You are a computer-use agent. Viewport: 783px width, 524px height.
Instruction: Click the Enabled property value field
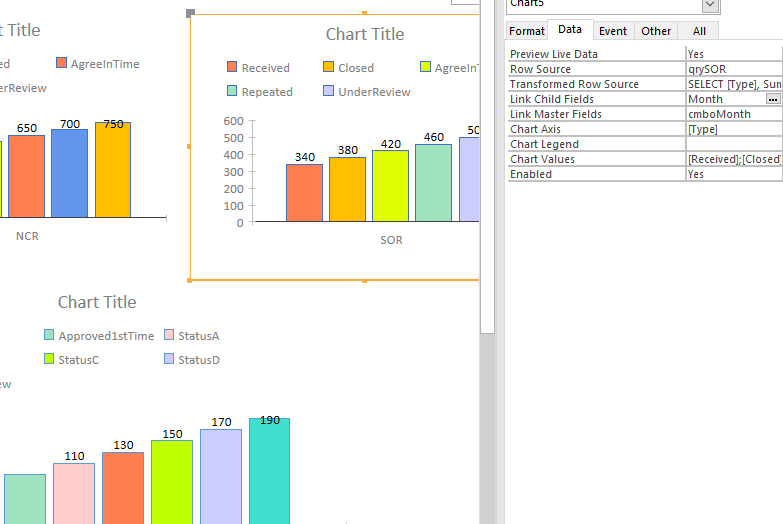click(734, 174)
